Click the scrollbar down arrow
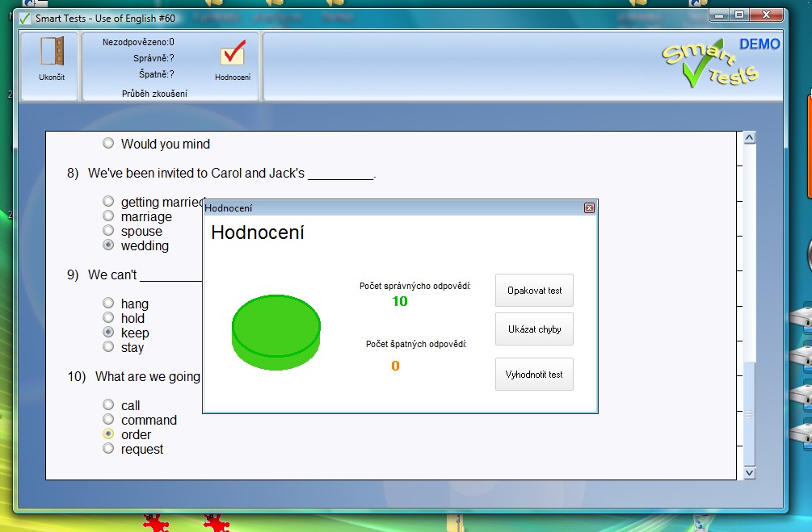 point(749,472)
